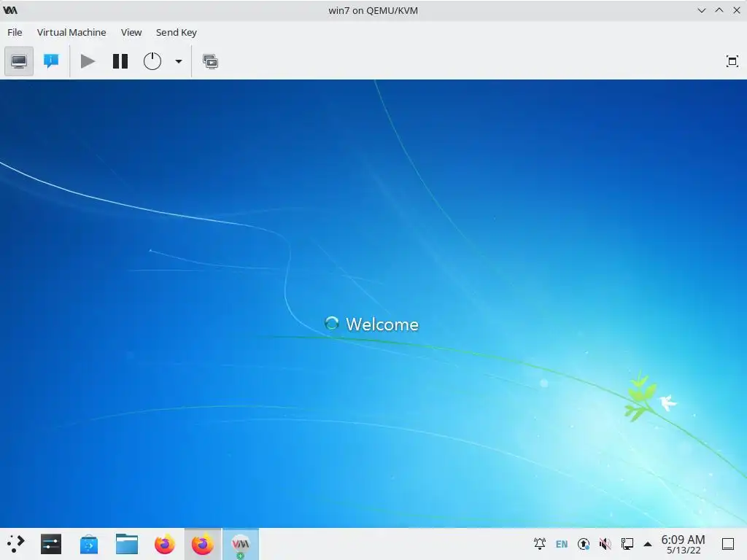The image size is (747, 560).
Task: Open the KDE application launcher
Action: (16, 544)
